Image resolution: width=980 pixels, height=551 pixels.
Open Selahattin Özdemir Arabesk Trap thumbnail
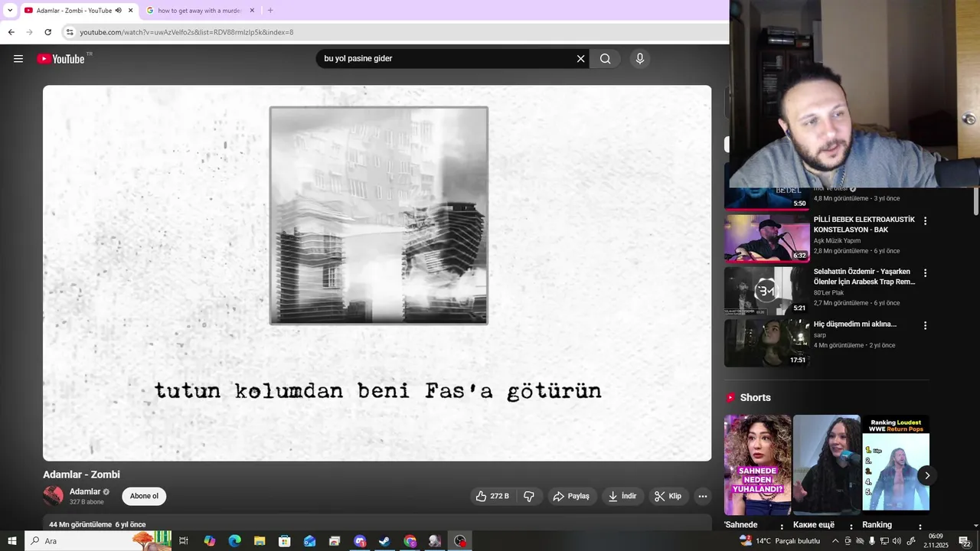tap(767, 290)
